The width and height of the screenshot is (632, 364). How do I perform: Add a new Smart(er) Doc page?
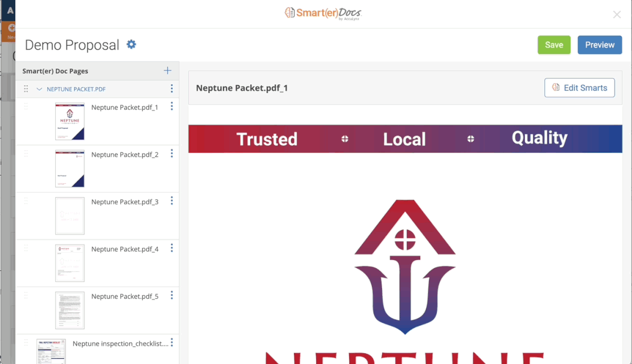(167, 71)
